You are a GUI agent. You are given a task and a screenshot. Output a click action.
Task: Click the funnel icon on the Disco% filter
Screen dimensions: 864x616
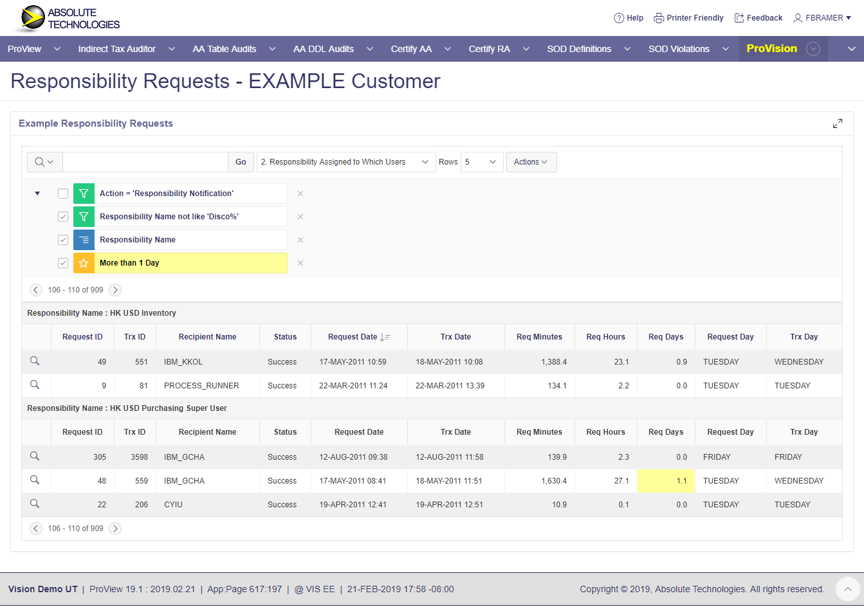84,217
